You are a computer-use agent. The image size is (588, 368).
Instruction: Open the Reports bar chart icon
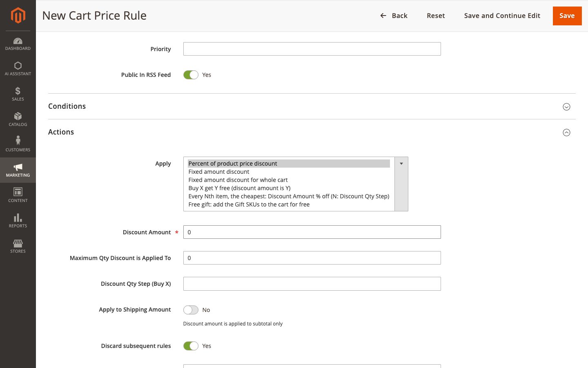pyautogui.click(x=18, y=218)
